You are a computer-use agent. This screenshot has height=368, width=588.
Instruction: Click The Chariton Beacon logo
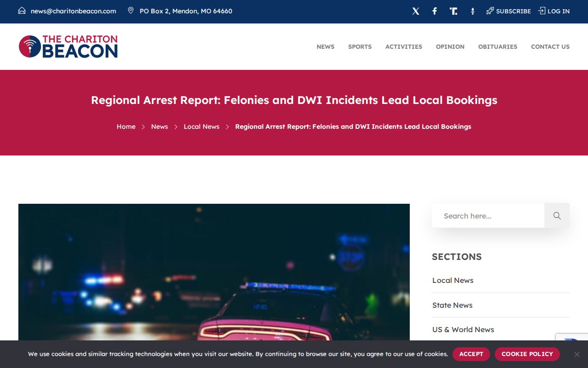[x=68, y=46]
